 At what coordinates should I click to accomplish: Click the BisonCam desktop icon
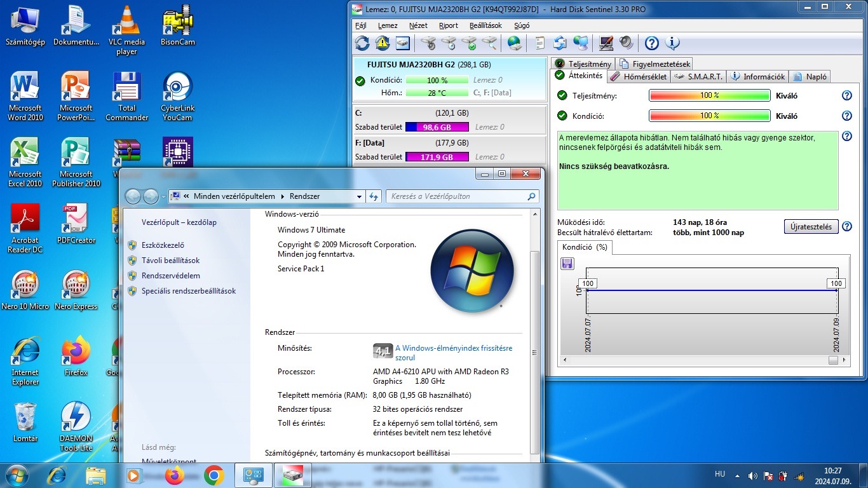coord(177,26)
